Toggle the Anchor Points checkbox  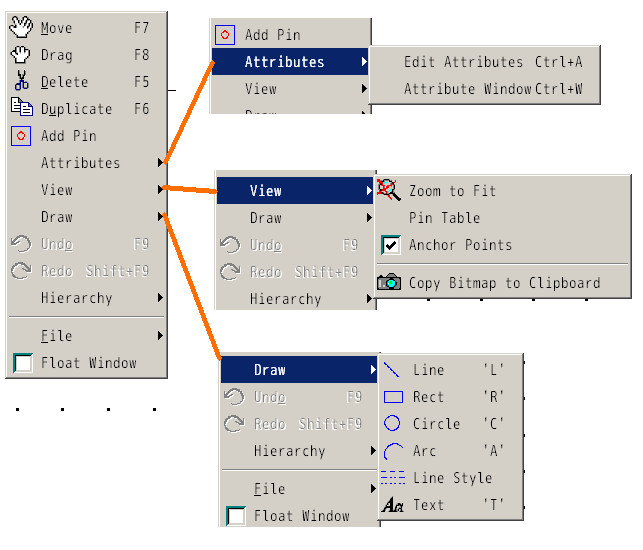point(390,245)
